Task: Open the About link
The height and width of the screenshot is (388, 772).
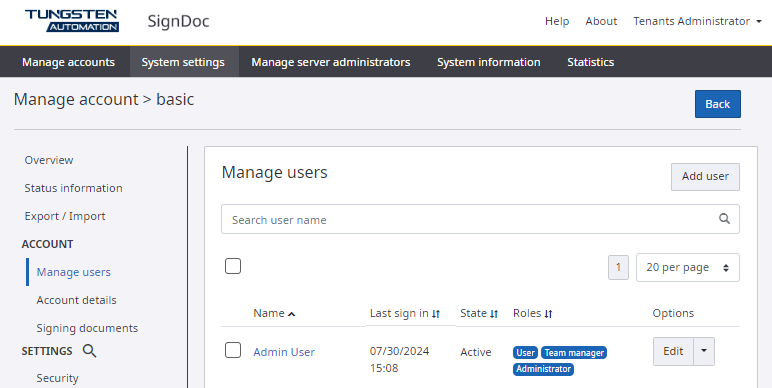Action: point(601,21)
